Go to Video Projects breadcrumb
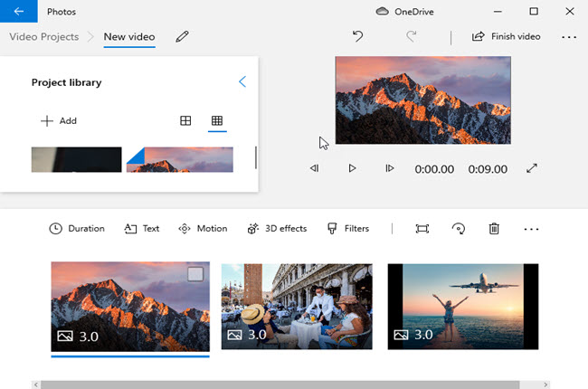Screen dimensions: 588x389 click(x=43, y=37)
